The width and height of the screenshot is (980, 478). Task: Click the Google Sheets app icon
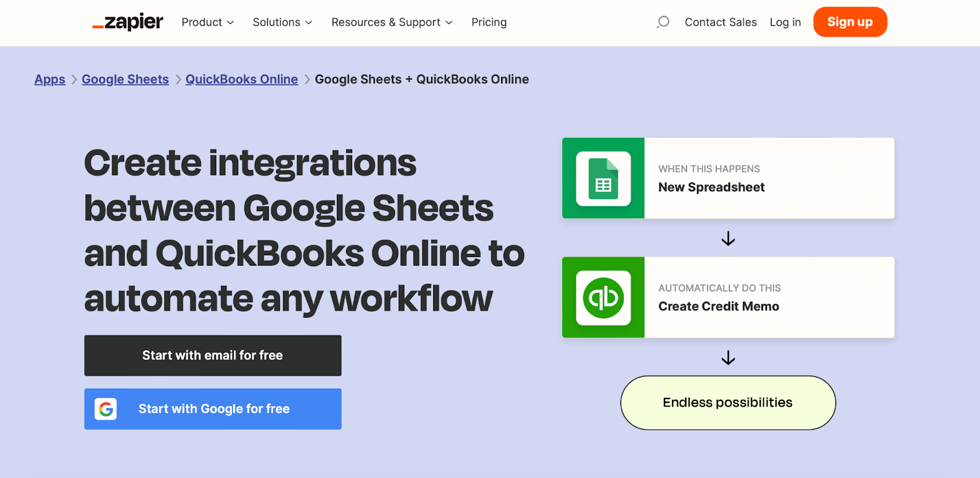[x=603, y=178]
